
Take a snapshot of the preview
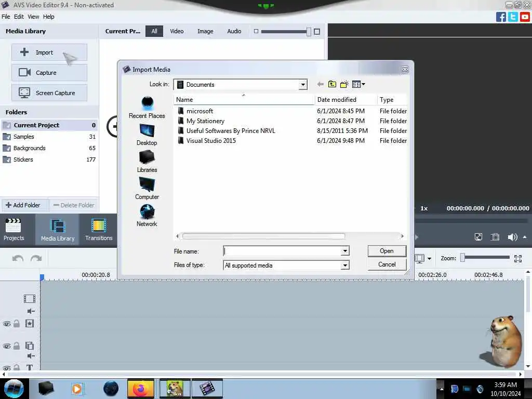[x=495, y=237]
